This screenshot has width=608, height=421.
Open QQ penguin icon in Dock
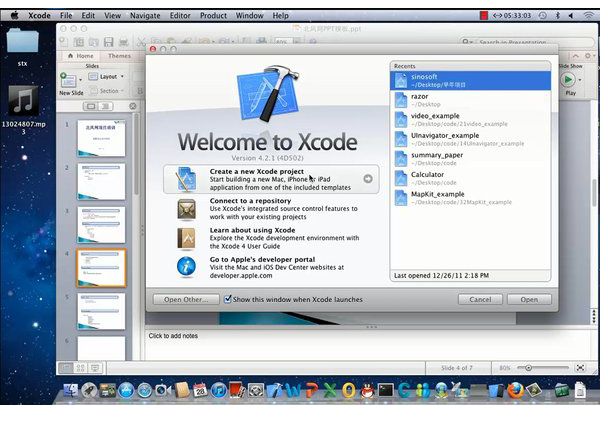pyautogui.click(x=367, y=390)
